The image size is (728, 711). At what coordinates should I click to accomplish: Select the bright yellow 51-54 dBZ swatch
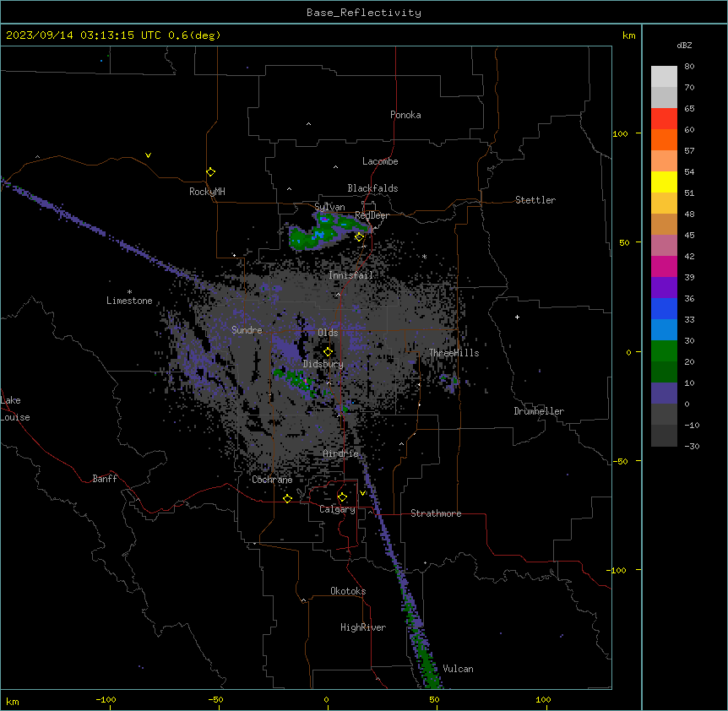coord(664,182)
